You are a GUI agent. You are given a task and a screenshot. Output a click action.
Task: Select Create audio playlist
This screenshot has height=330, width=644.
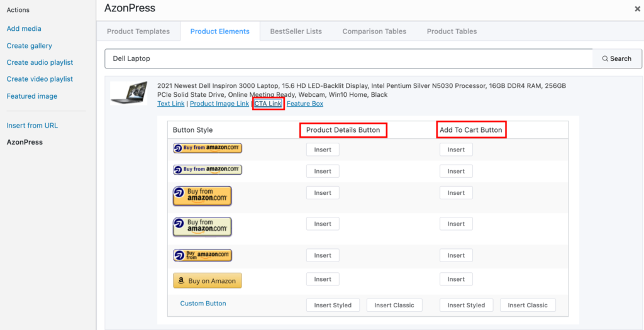(40, 62)
